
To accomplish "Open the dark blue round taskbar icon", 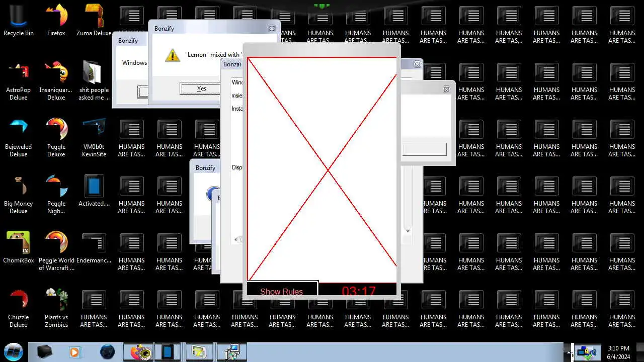I will coord(107,352).
